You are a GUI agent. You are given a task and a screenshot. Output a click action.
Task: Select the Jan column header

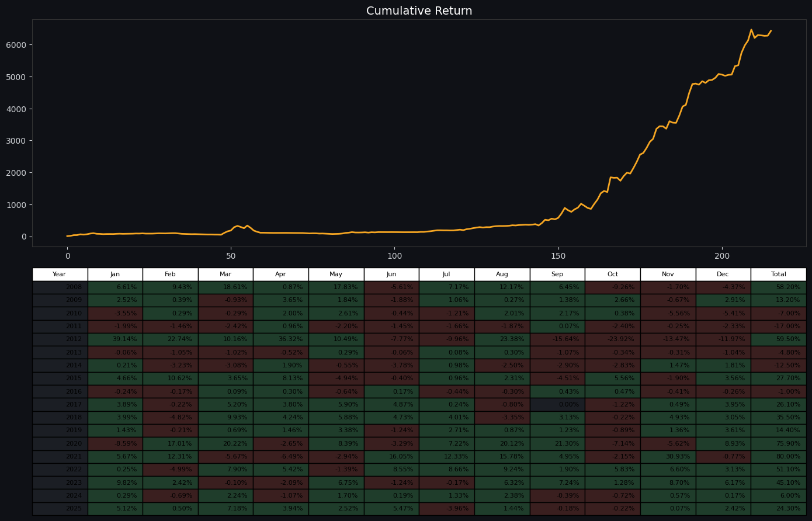click(x=115, y=274)
